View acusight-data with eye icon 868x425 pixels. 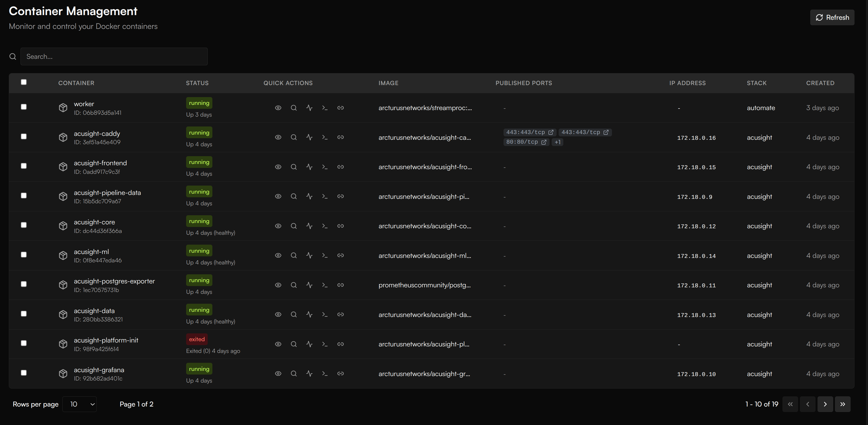278,314
